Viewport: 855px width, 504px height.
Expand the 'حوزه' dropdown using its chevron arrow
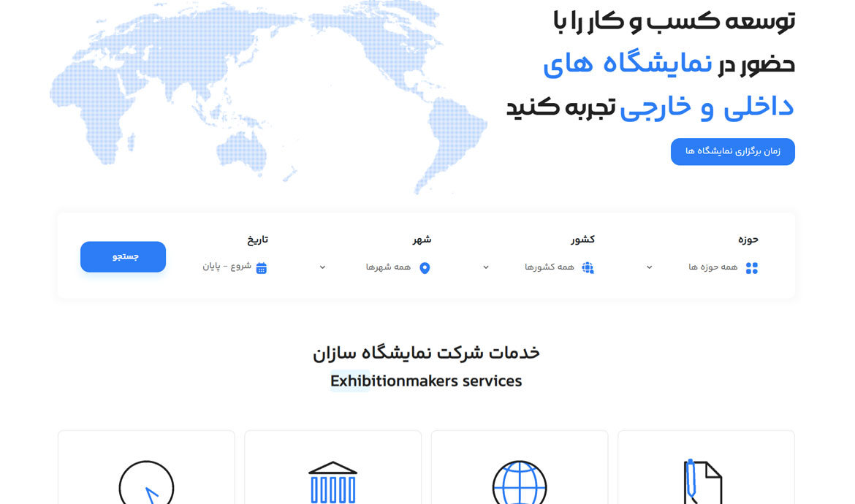pos(649,267)
